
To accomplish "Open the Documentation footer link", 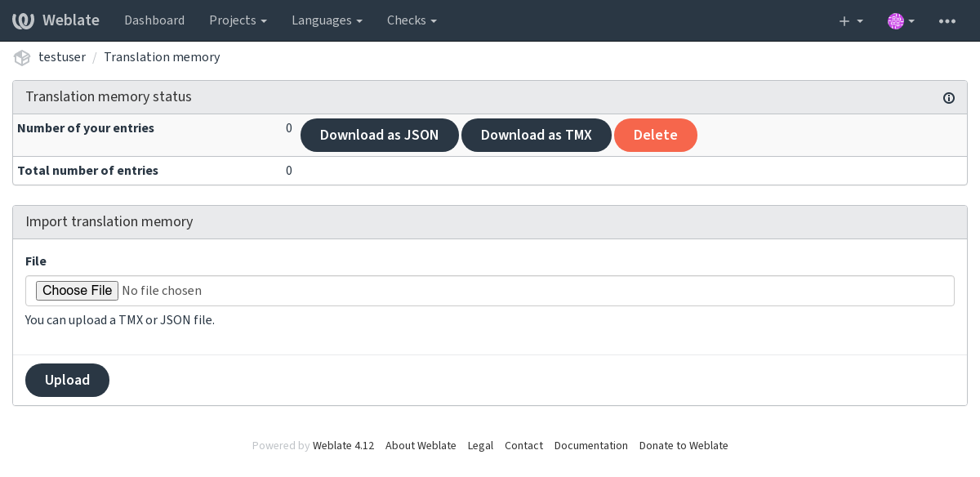I will pyautogui.click(x=591, y=445).
